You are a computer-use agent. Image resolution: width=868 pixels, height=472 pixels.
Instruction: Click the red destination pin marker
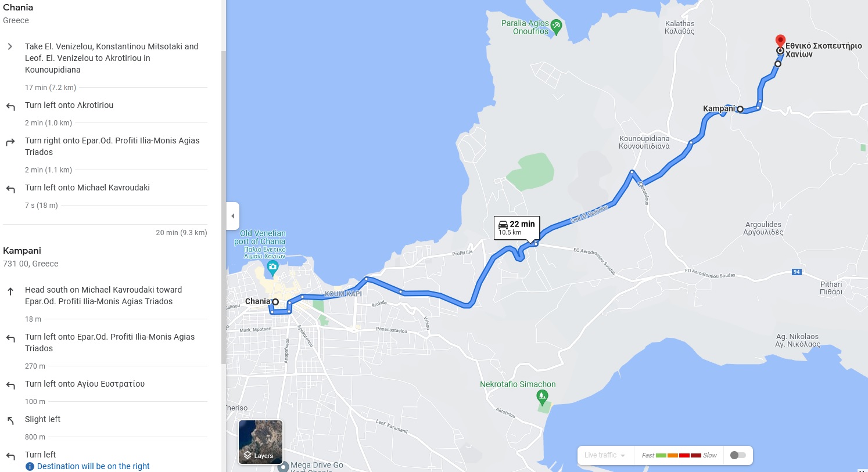point(780,41)
